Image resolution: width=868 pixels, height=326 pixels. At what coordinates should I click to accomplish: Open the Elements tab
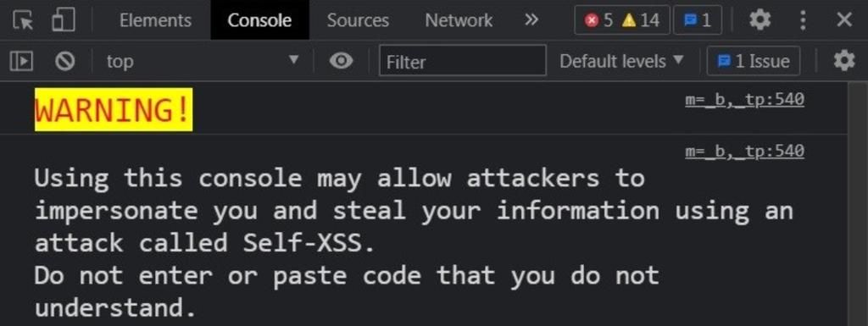pos(156,20)
